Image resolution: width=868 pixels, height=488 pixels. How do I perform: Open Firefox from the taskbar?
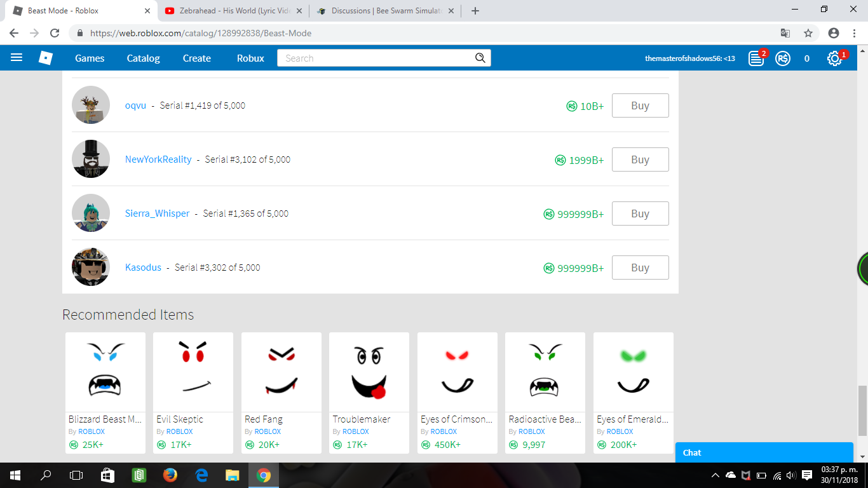click(170, 475)
